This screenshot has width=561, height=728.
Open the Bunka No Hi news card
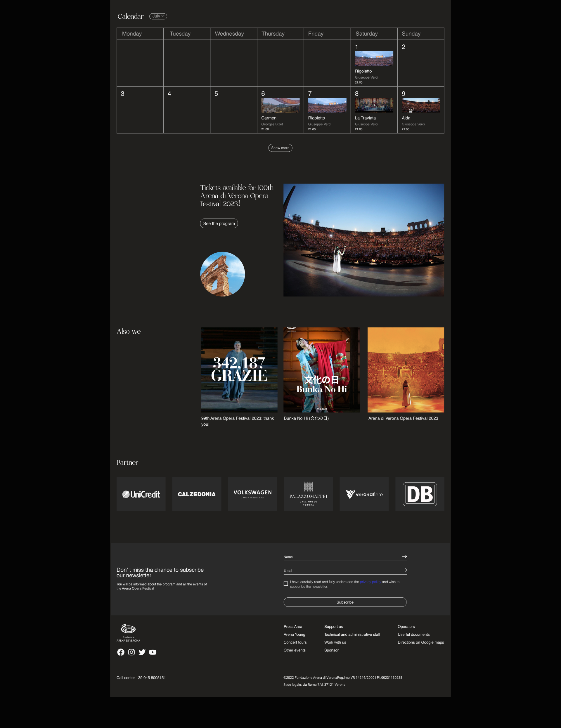pos(321,370)
